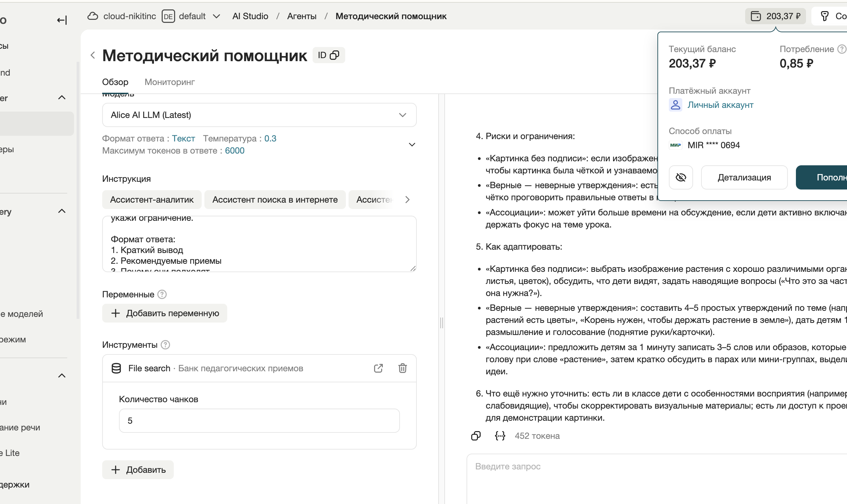The image size is (847, 504).
Task: Click the Добавить tool button
Action: pyautogui.click(x=138, y=470)
